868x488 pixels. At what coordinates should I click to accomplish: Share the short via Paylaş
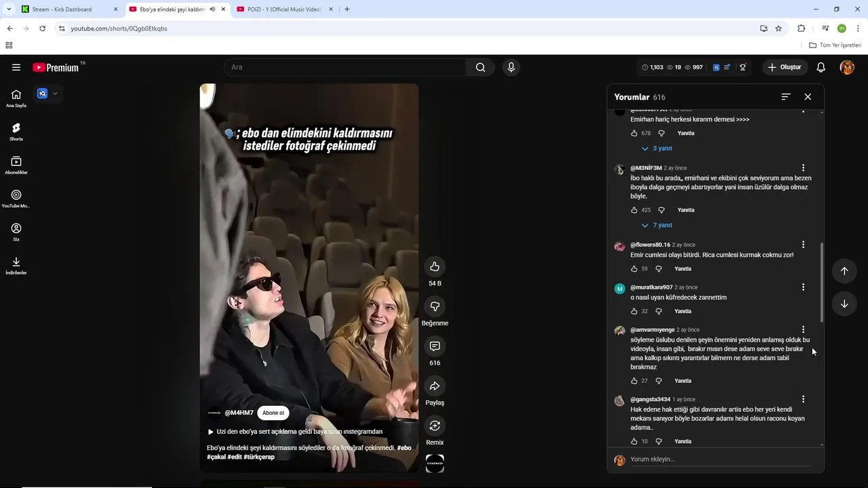(435, 386)
